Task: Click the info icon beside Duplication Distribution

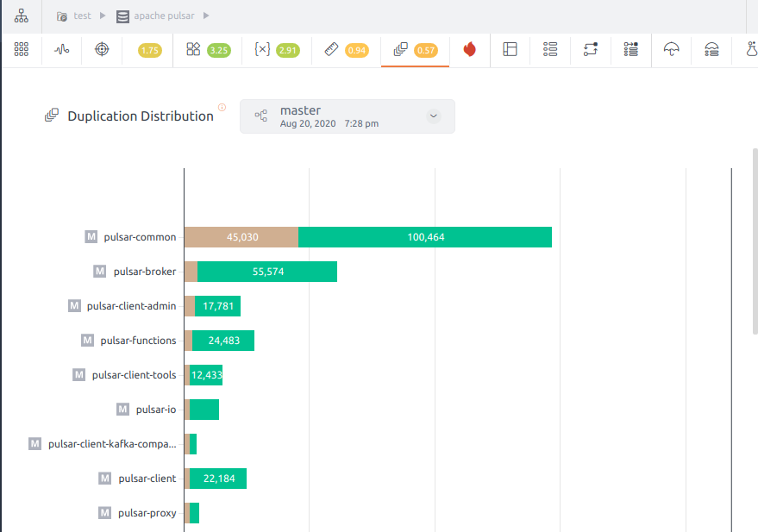Action: 222,108
